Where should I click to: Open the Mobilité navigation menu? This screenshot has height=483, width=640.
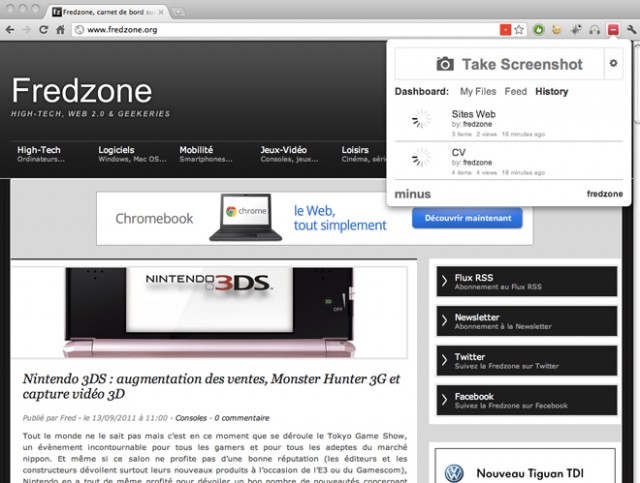(x=206, y=154)
